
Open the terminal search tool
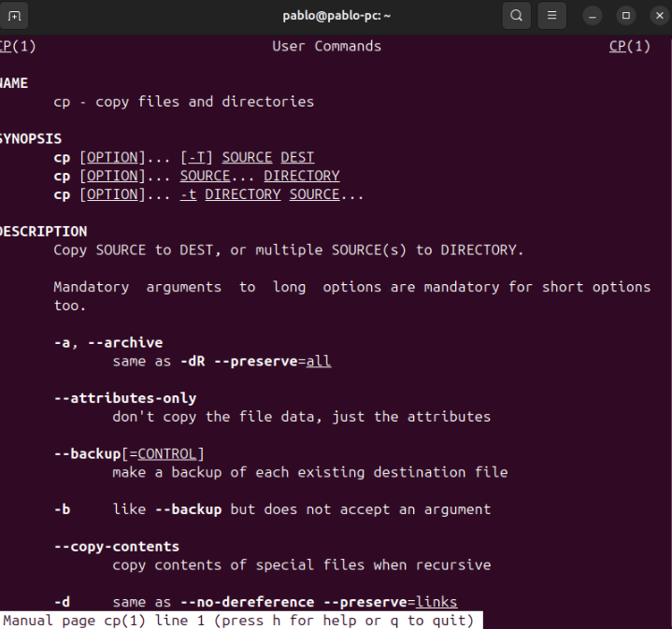tap(517, 16)
